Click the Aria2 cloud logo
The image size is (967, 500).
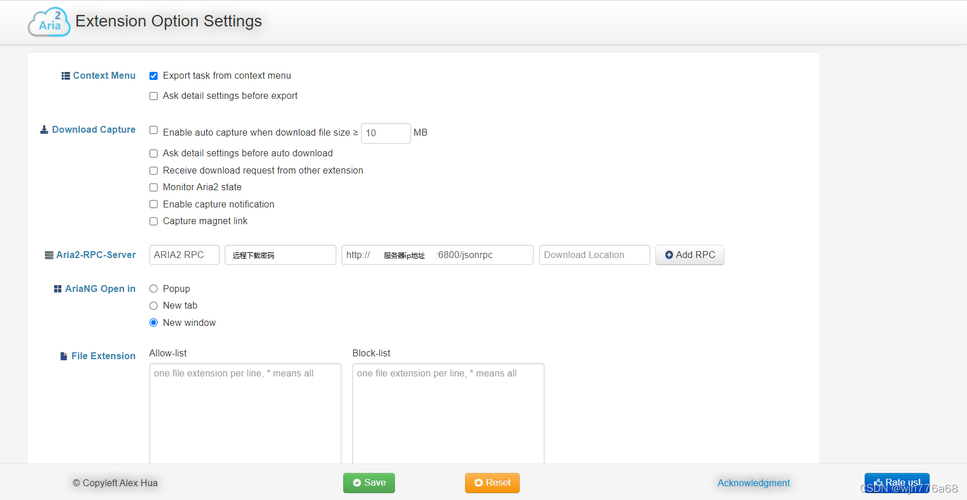pos(49,23)
